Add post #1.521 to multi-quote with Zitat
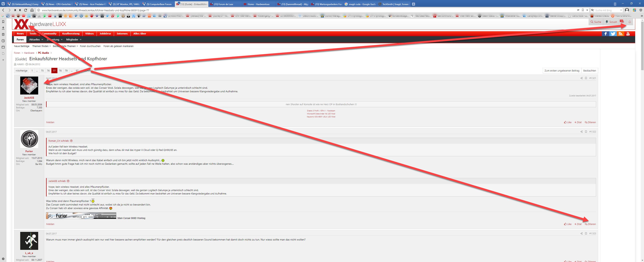The image size is (644, 262). pos(578,122)
